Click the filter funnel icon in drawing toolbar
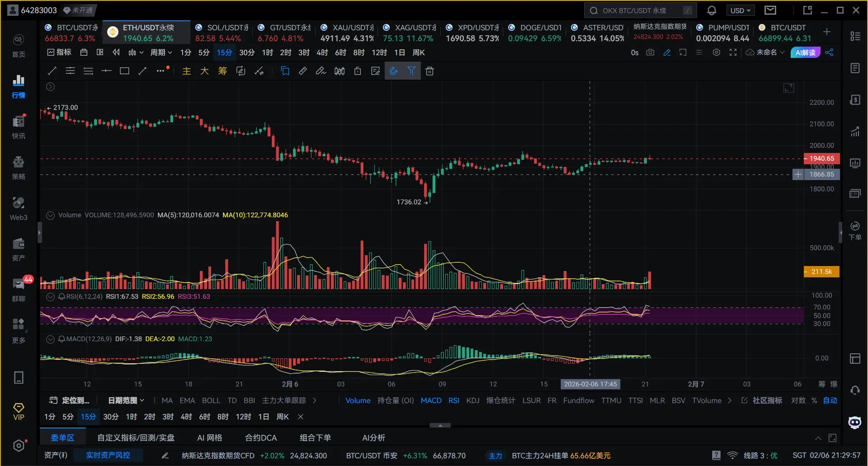868x466 pixels. click(x=411, y=71)
